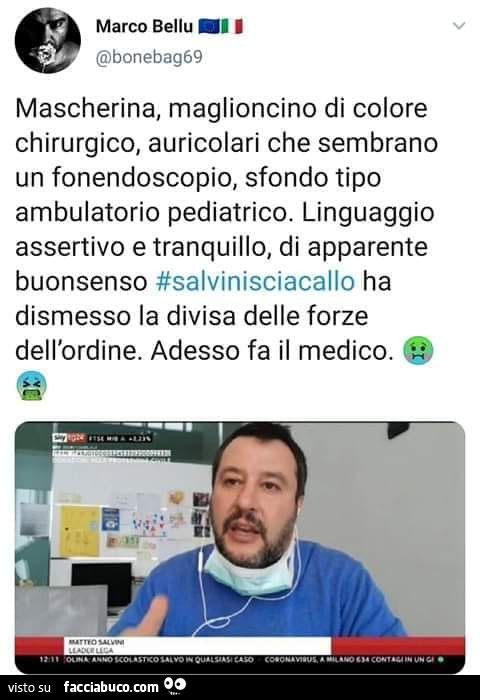Expand the tweet options chevron

tap(459, 25)
